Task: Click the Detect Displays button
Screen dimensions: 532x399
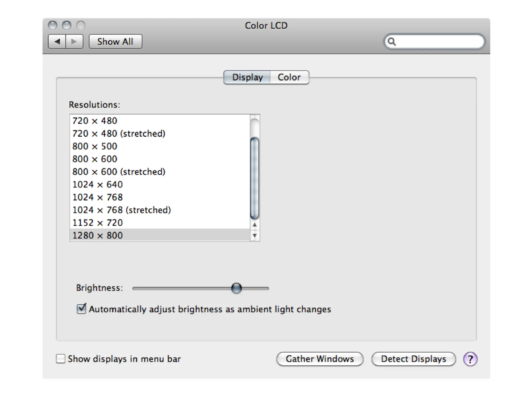Action: point(413,359)
